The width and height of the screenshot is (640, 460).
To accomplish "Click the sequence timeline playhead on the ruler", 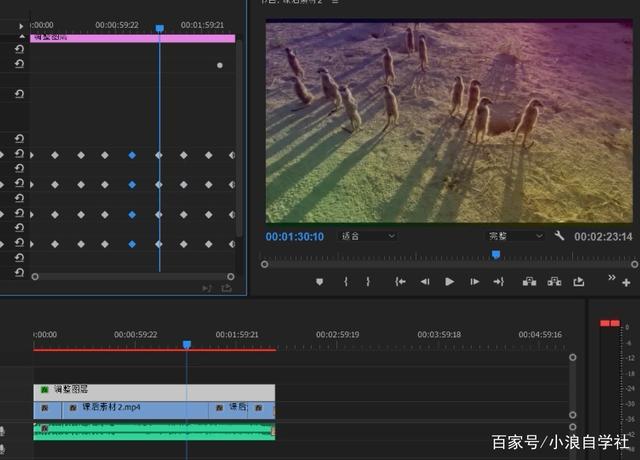I will [187, 345].
